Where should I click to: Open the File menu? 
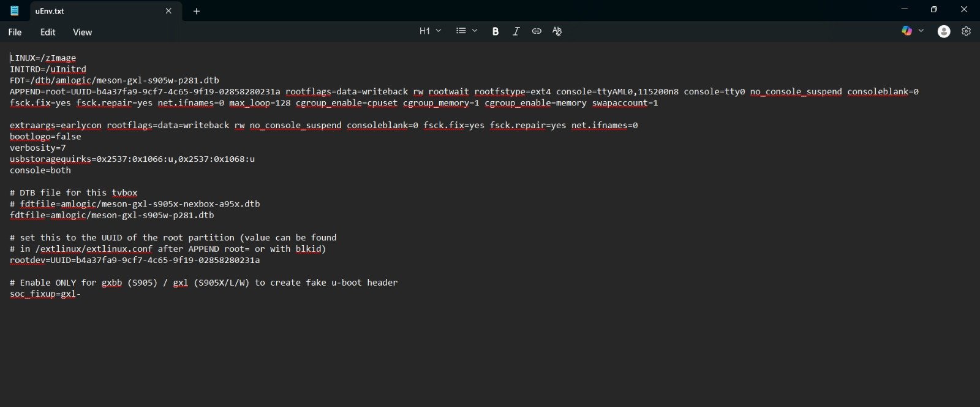click(x=15, y=32)
